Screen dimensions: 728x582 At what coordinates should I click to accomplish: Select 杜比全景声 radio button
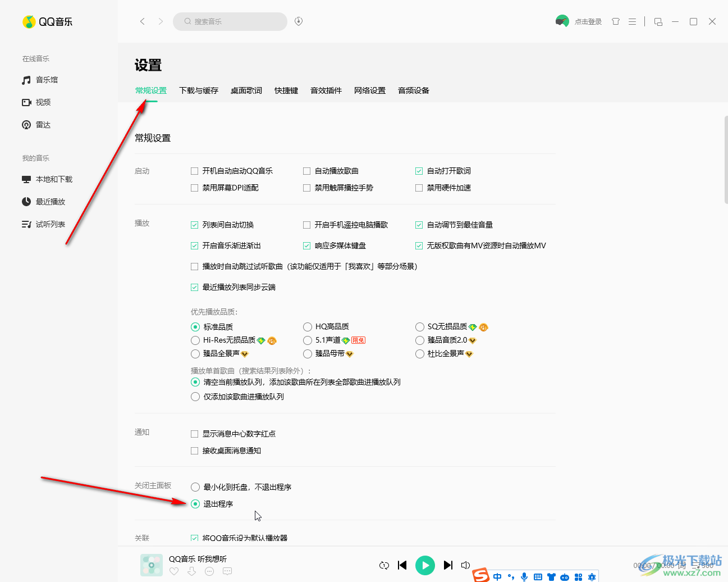pyautogui.click(x=420, y=354)
